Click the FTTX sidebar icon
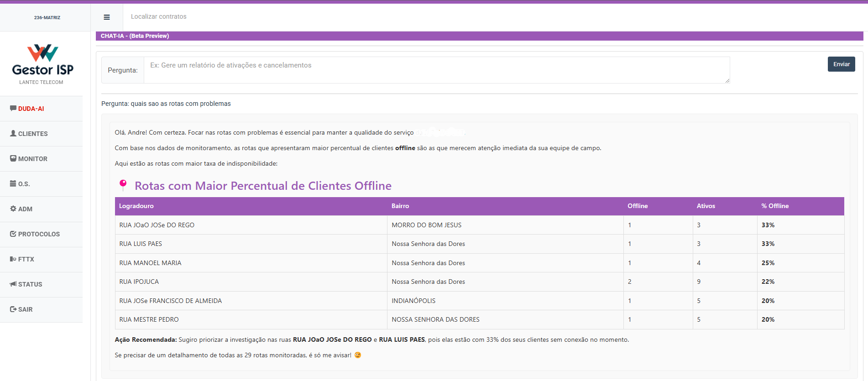Screen dimensions: 868x381 13,259
